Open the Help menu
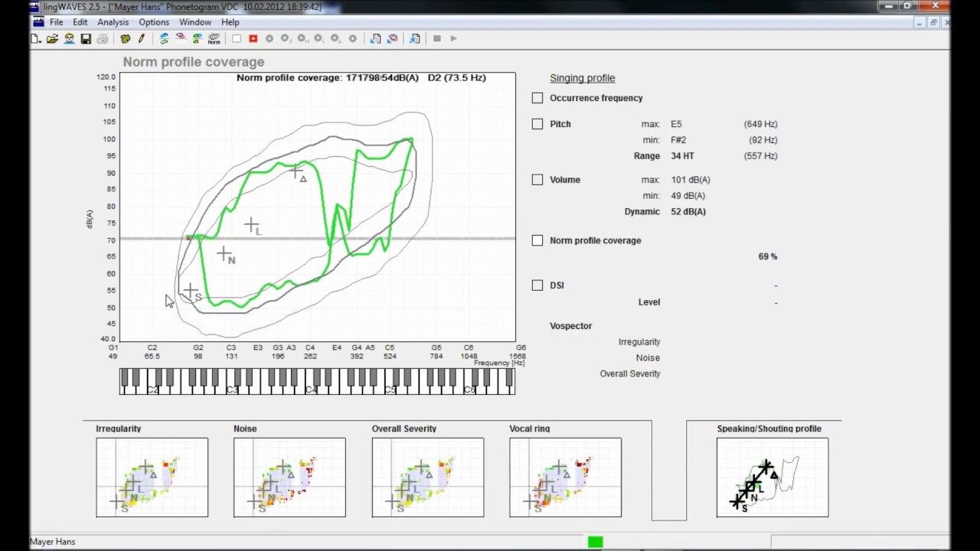This screenshot has height=551, width=980. [x=230, y=22]
